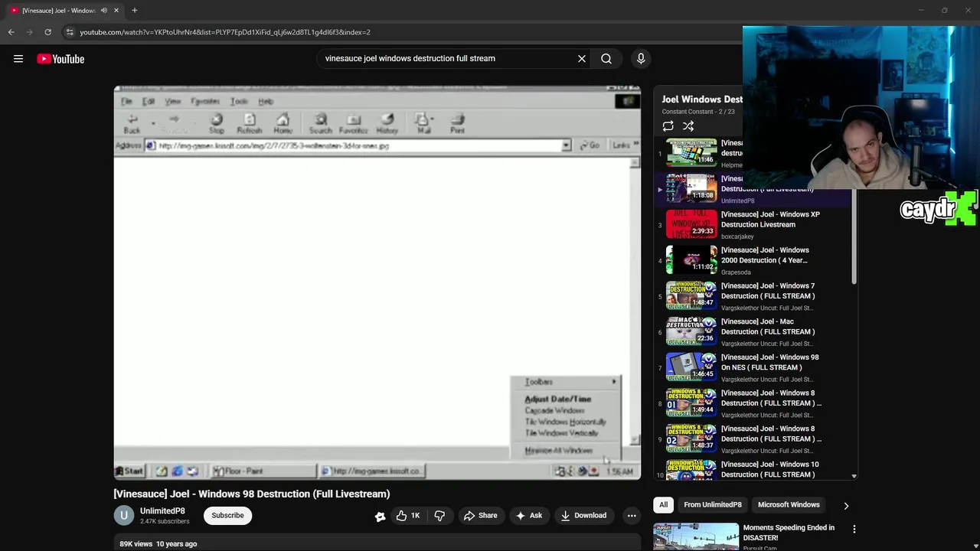Mute the tab audio icon
Screen dimensions: 980x551
coord(104,10)
